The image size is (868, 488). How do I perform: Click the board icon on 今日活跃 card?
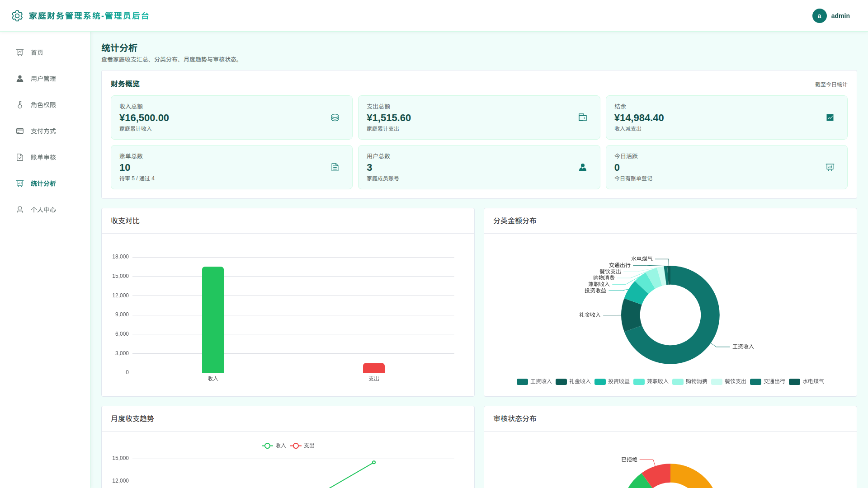[830, 167]
